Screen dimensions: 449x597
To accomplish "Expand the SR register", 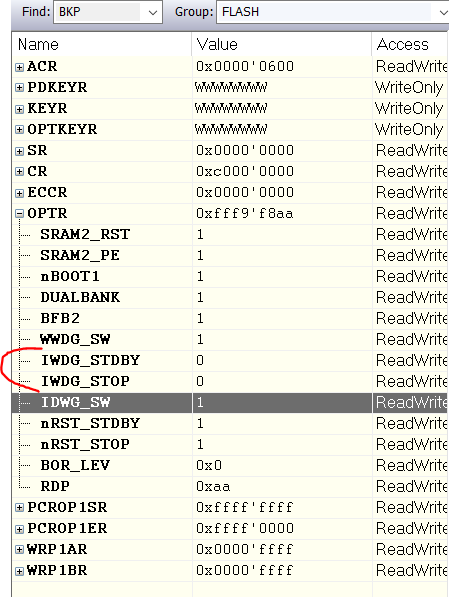I will pyautogui.click(x=19, y=151).
